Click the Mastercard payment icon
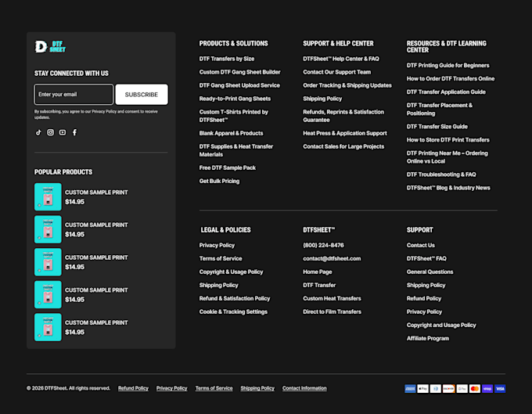Screen dimensions: 532x414 pyautogui.click(x=475, y=388)
